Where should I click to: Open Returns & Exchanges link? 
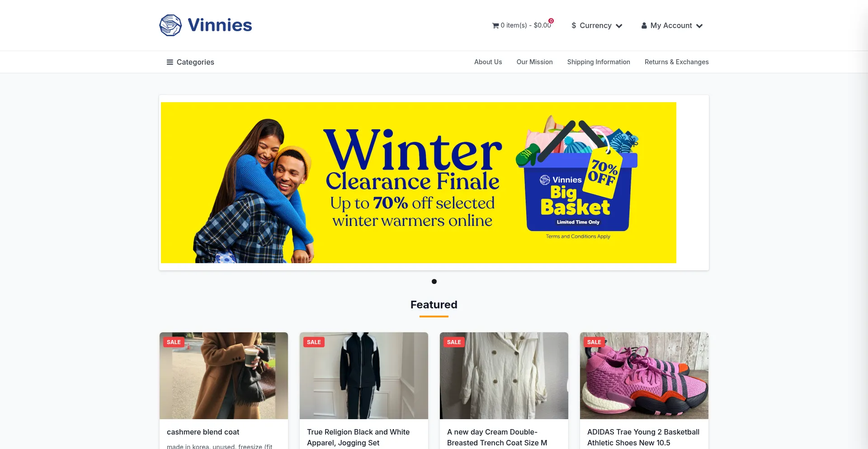click(677, 62)
